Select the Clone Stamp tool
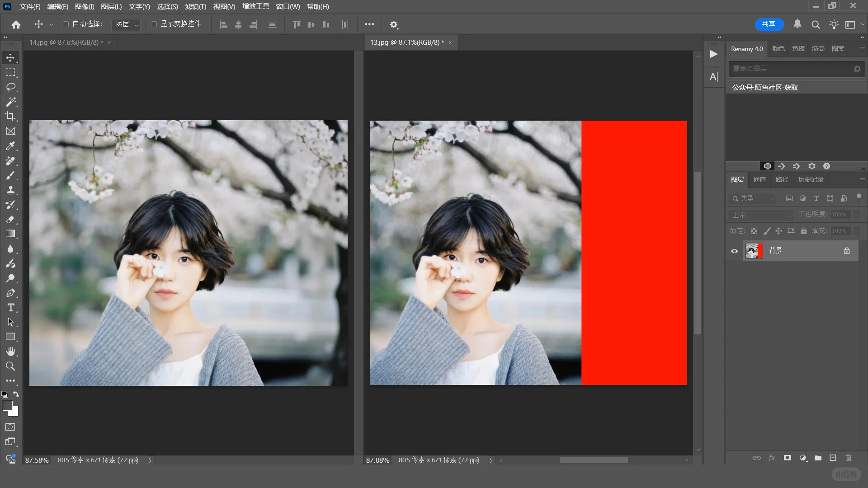This screenshot has height=488, width=868. coord(10,190)
